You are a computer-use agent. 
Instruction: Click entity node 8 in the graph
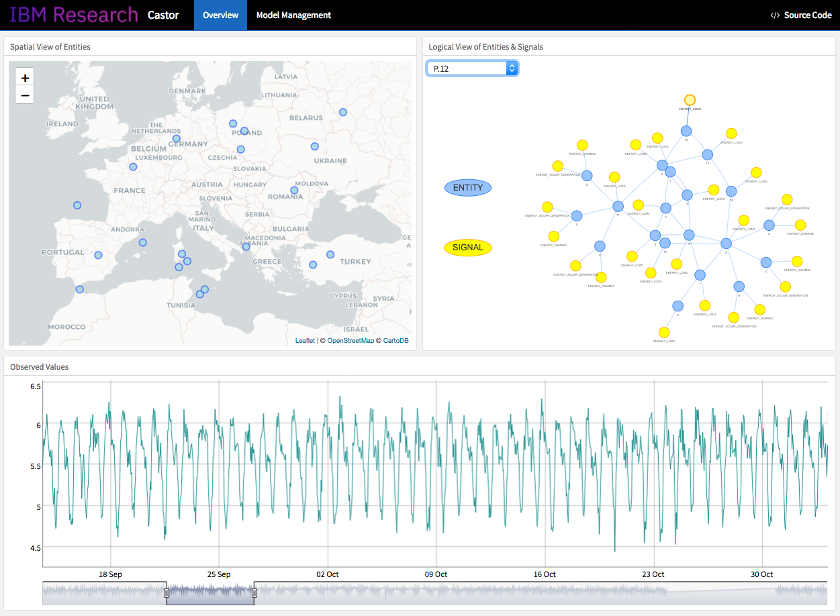[678, 306]
